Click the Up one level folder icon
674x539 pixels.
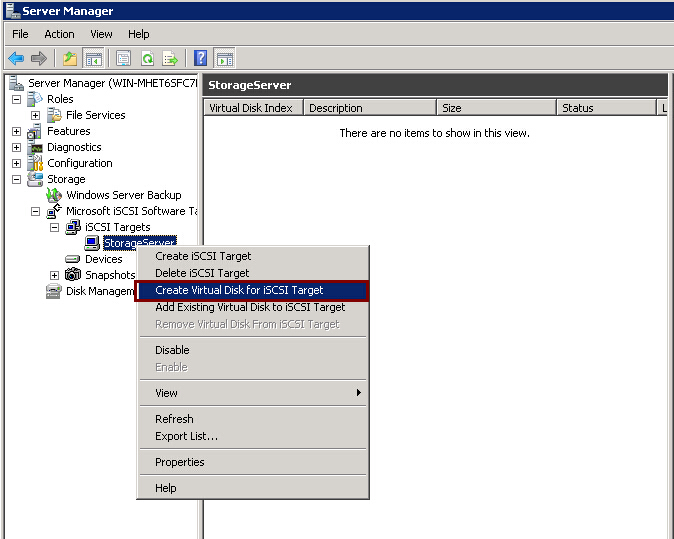click(69, 58)
